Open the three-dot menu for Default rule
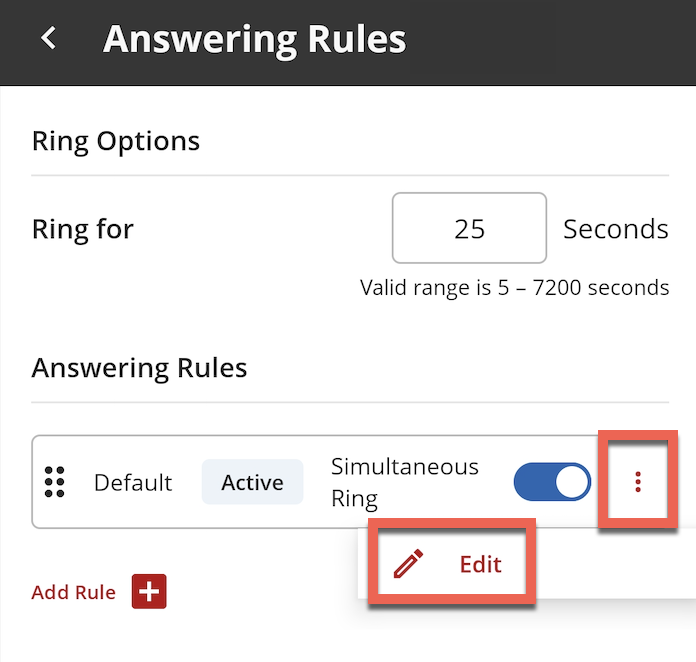696x662 pixels. pos(638,482)
